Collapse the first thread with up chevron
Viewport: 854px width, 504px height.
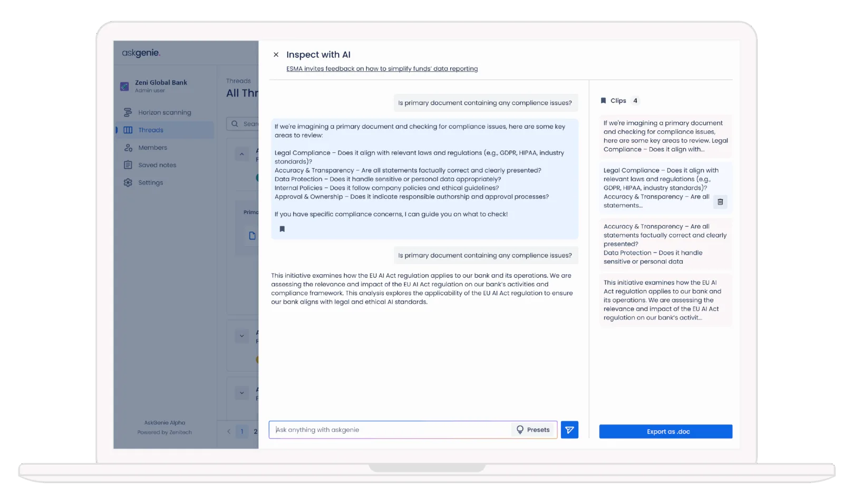tap(241, 154)
